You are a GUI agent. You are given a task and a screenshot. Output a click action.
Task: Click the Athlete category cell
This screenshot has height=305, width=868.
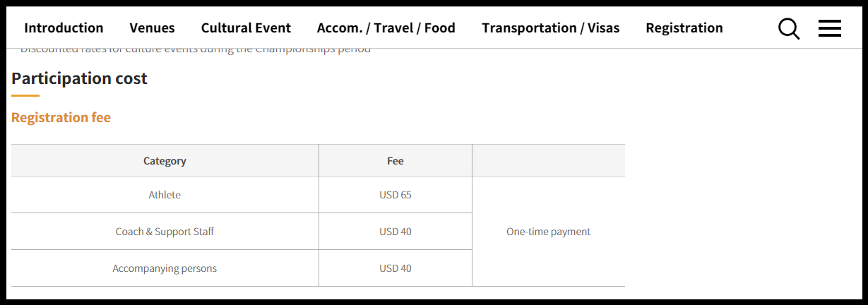pyautogui.click(x=165, y=195)
